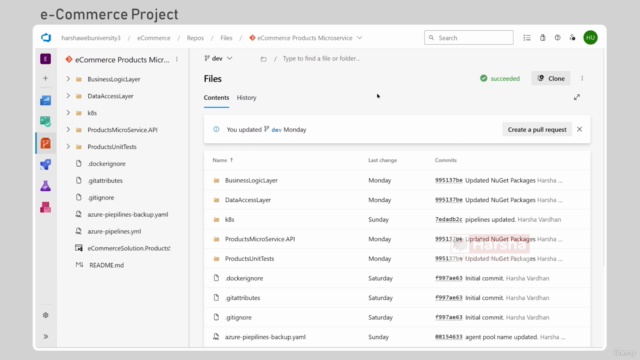Image resolution: width=640 pixels, height=360 pixels.
Task: Open commit f997ae63 on .gitignore row
Action: click(449, 317)
